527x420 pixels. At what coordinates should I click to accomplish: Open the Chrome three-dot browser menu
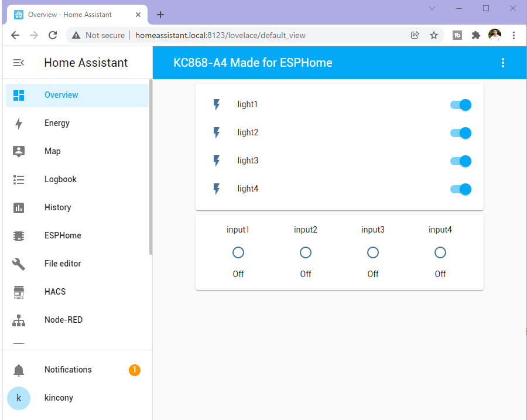tap(514, 35)
